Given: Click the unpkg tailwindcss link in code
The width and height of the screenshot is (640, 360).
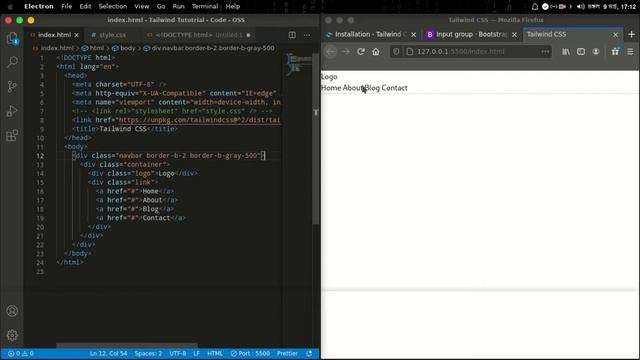Looking at the screenshot, I should point(199,120).
